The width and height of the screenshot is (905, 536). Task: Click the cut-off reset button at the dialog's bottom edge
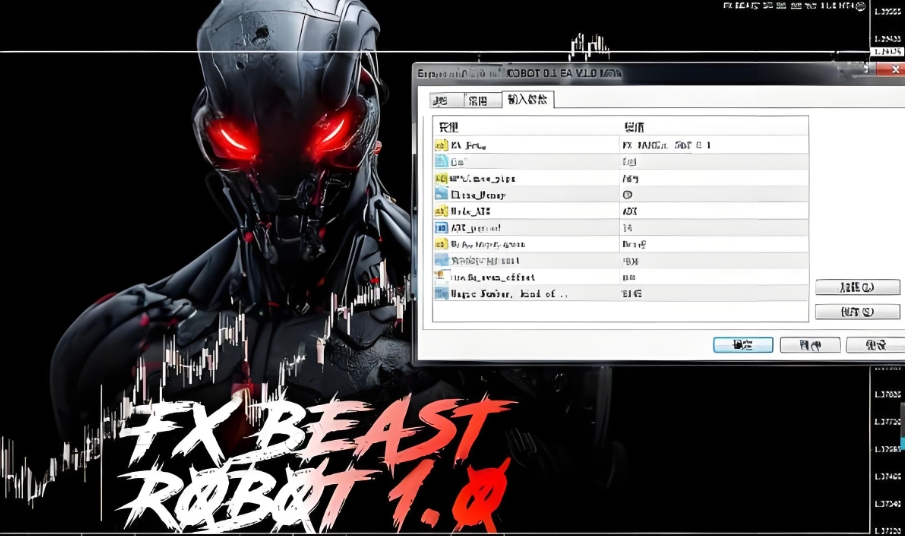click(876, 345)
